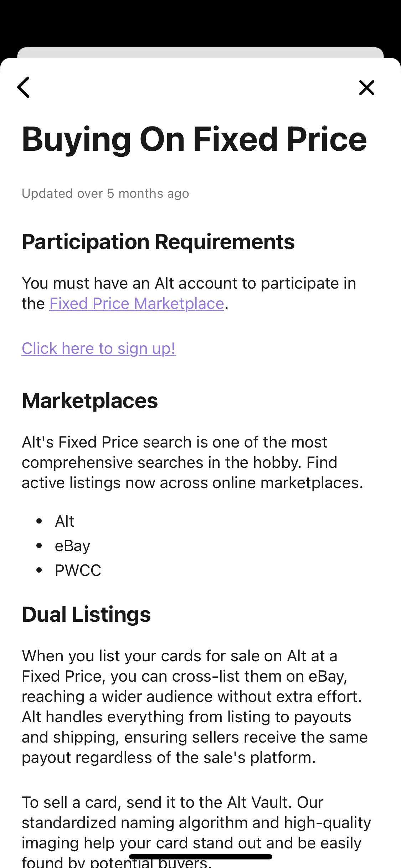Tap the home indicator bar

[201, 857]
